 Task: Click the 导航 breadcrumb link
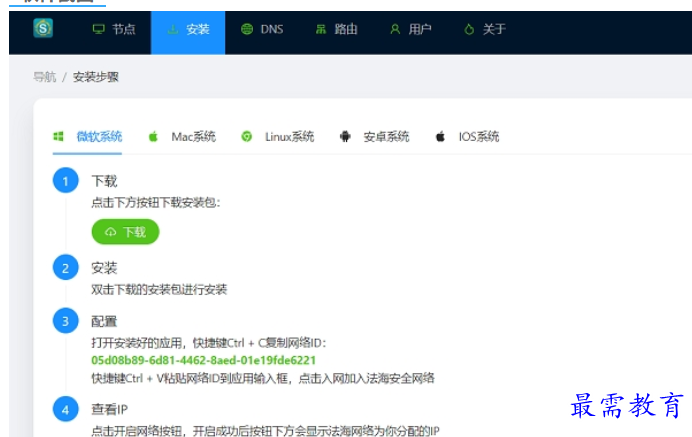(45, 77)
